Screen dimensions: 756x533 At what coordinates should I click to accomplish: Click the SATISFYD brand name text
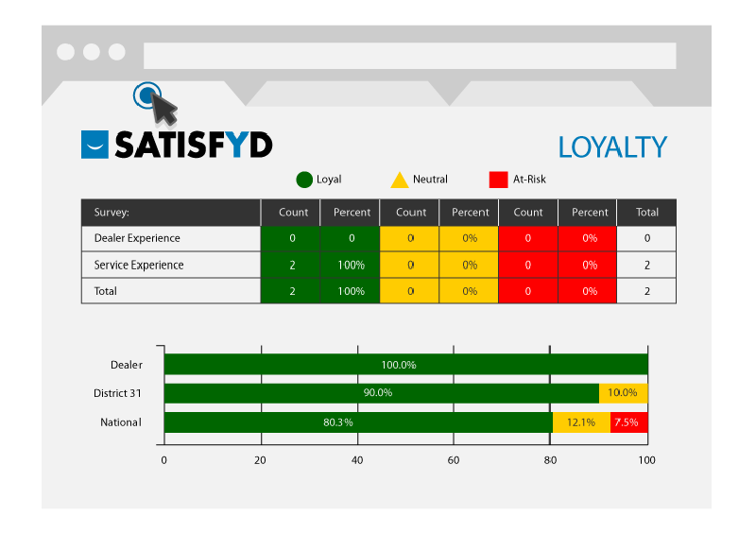[x=194, y=145]
